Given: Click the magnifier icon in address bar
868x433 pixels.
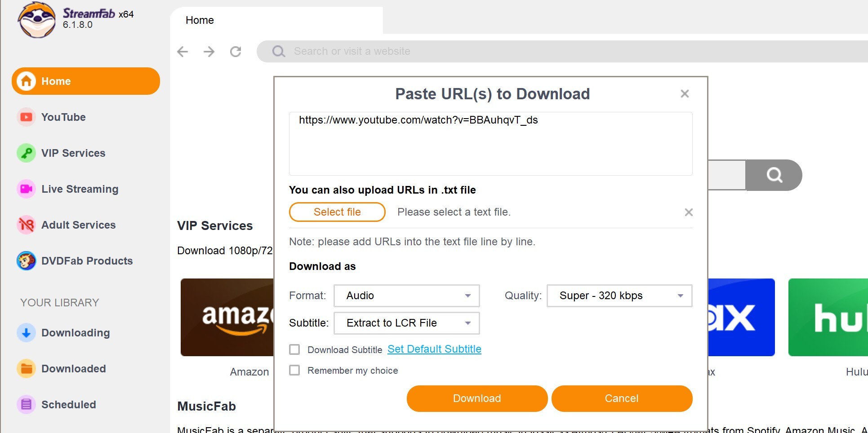Looking at the screenshot, I should pos(279,52).
